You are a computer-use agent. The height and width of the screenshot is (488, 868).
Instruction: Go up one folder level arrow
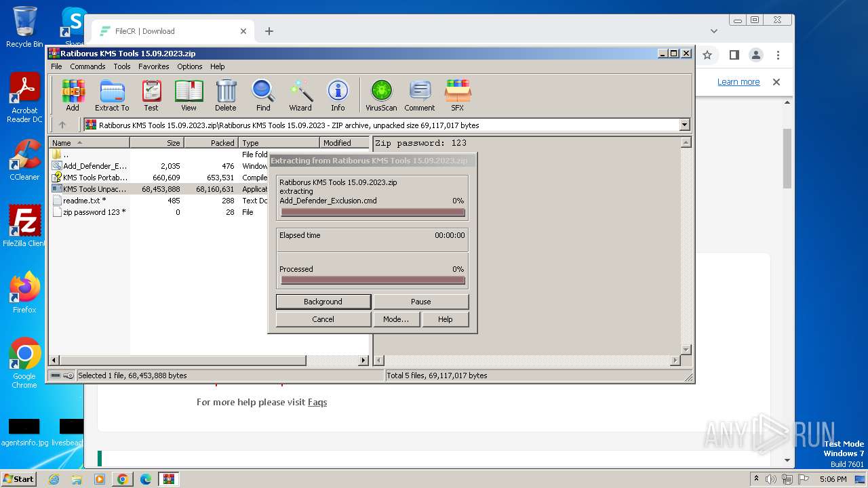tap(62, 125)
